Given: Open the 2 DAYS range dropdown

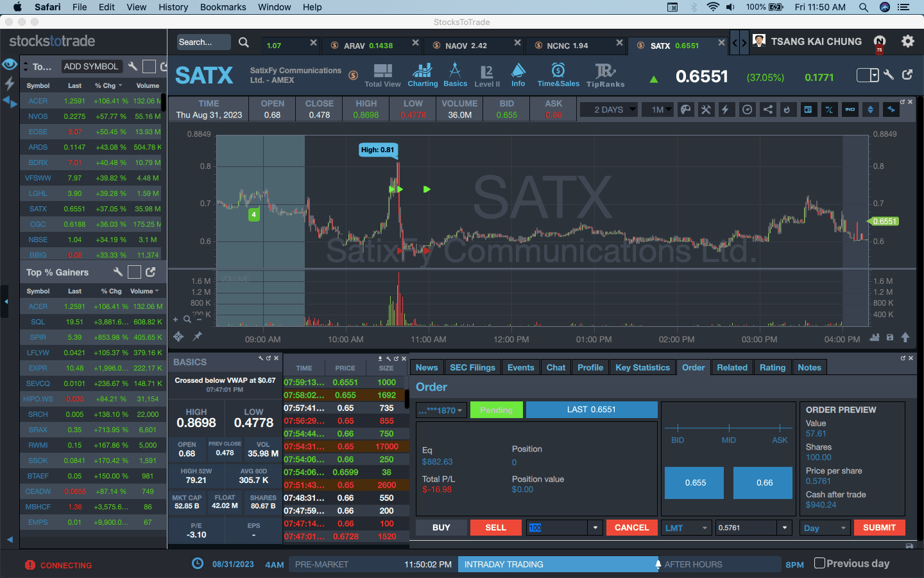Looking at the screenshot, I should [608, 109].
